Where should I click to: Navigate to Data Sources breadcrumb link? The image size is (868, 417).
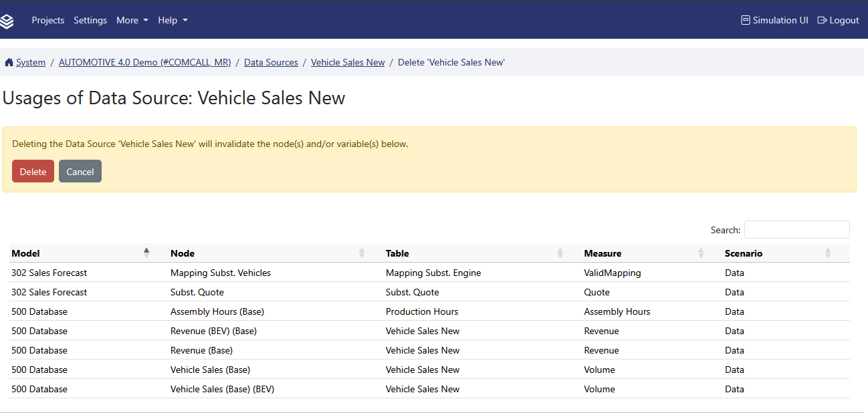pos(271,62)
